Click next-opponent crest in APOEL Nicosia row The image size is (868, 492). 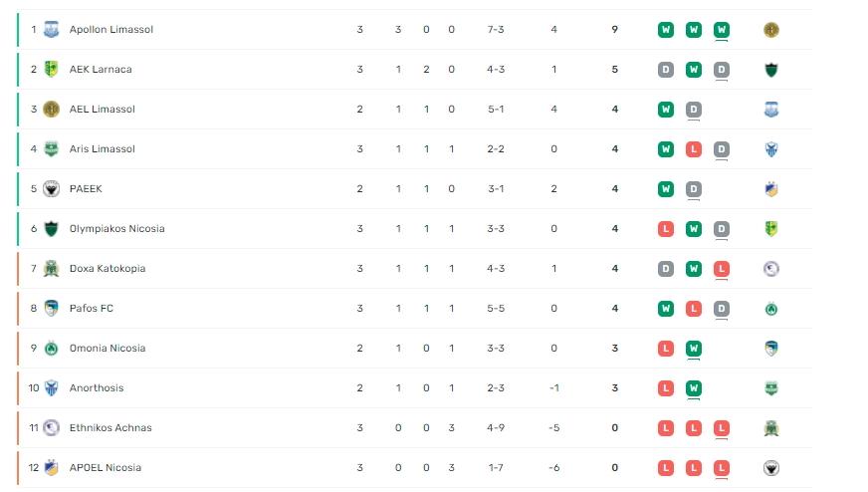click(771, 468)
